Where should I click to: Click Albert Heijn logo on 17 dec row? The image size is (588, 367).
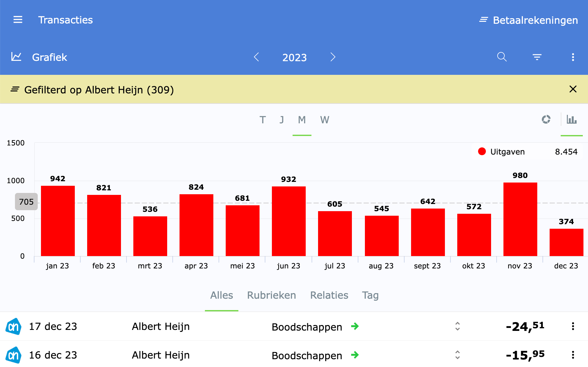[x=14, y=326]
